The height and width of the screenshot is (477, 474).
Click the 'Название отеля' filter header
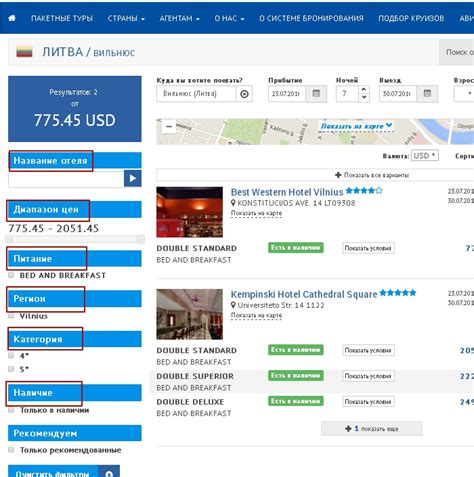pos(75,161)
